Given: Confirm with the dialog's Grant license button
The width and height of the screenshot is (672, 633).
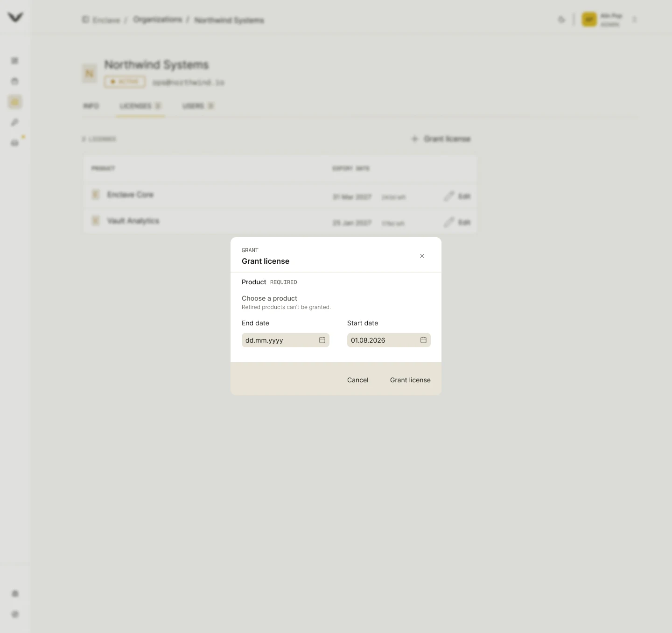Looking at the screenshot, I should [x=410, y=380].
